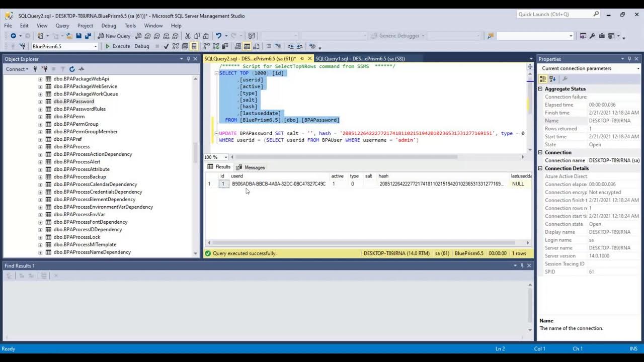Image resolution: width=644 pixels, height=362 pixels.
Task: Collapse the Connection Details section
Action: point(541,168)
